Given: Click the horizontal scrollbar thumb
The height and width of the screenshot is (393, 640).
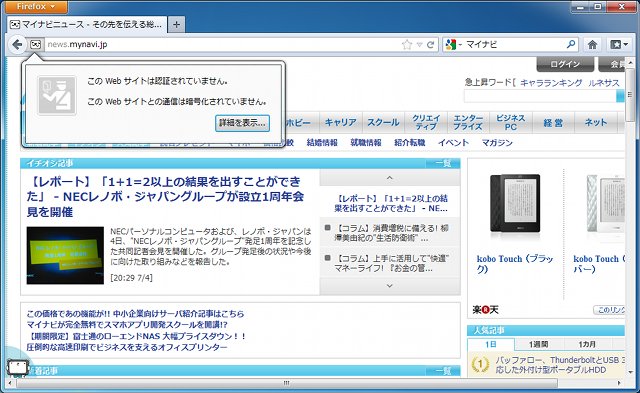Looking at the screenshot, I should (287, 383).
